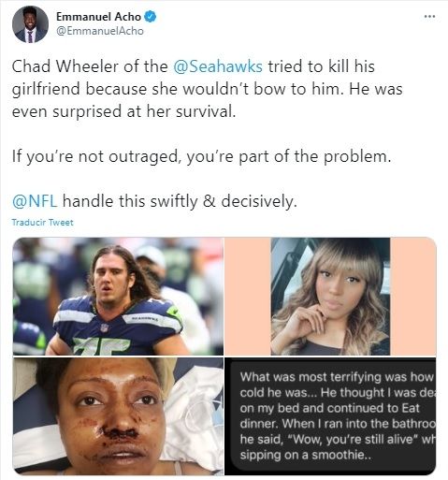Click the text "handle this swiftly & decisively"

point(180,200)
